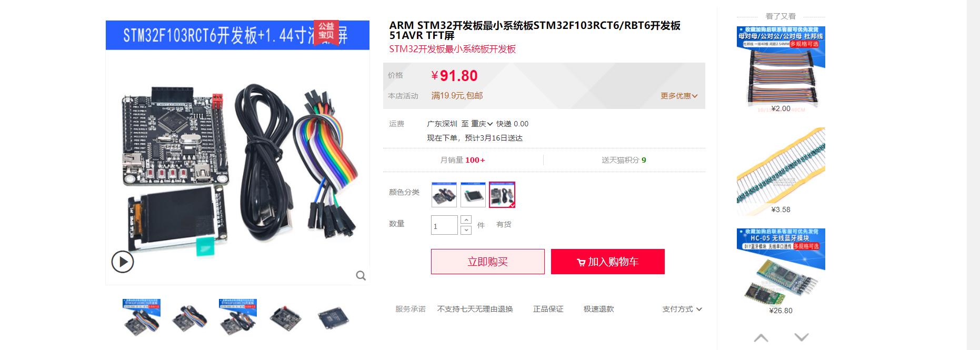Expand 更多优惠 promotions dropdown

[x=679, y=96]
